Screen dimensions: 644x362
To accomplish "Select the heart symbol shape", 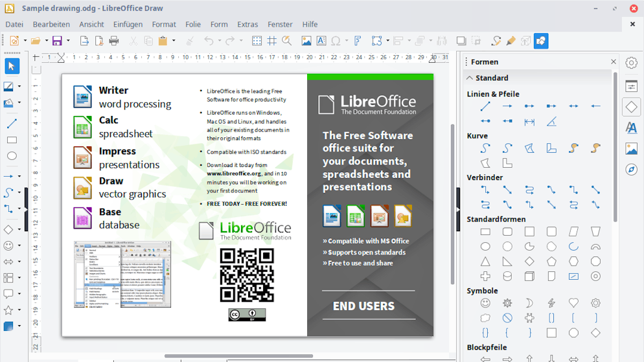I will point(573,303).
